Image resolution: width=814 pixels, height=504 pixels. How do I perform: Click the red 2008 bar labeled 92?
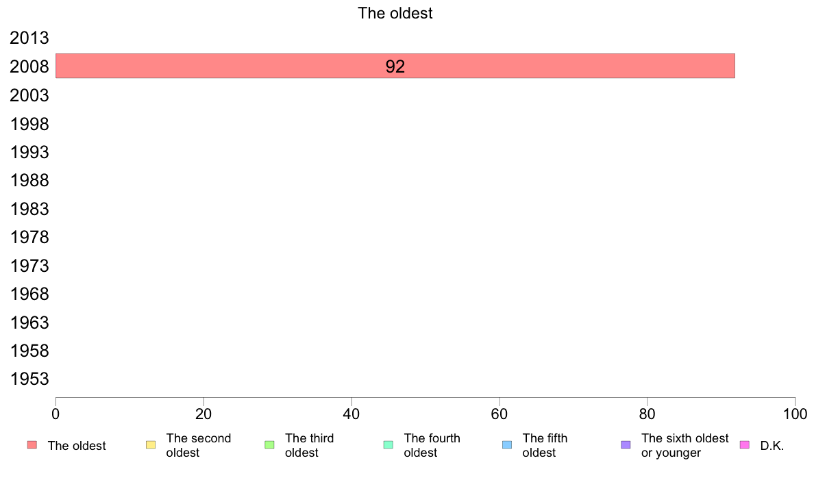pos(395,66)
